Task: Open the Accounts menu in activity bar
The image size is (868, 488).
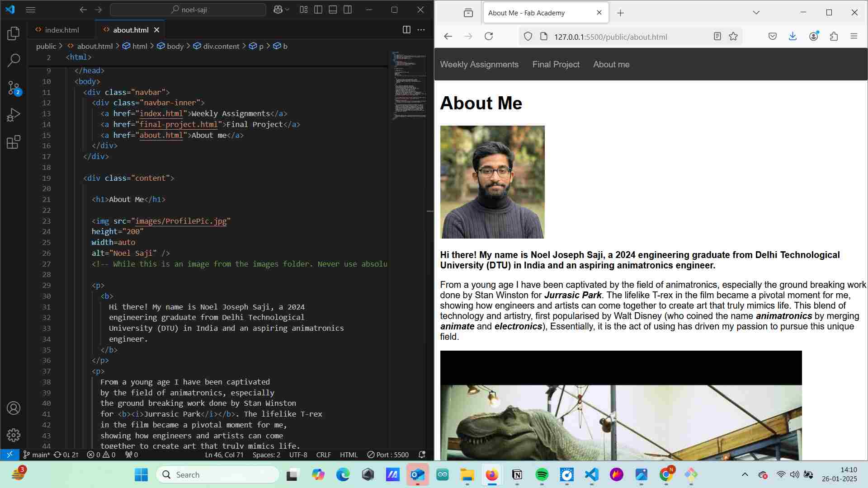Action: tap(14, 408)
